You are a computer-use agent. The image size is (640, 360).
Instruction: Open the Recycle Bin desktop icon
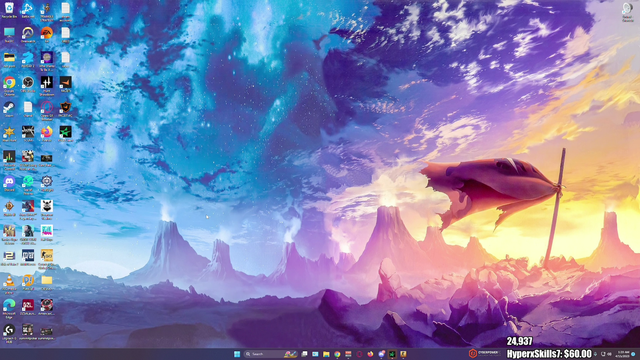(x=9, y=10)
